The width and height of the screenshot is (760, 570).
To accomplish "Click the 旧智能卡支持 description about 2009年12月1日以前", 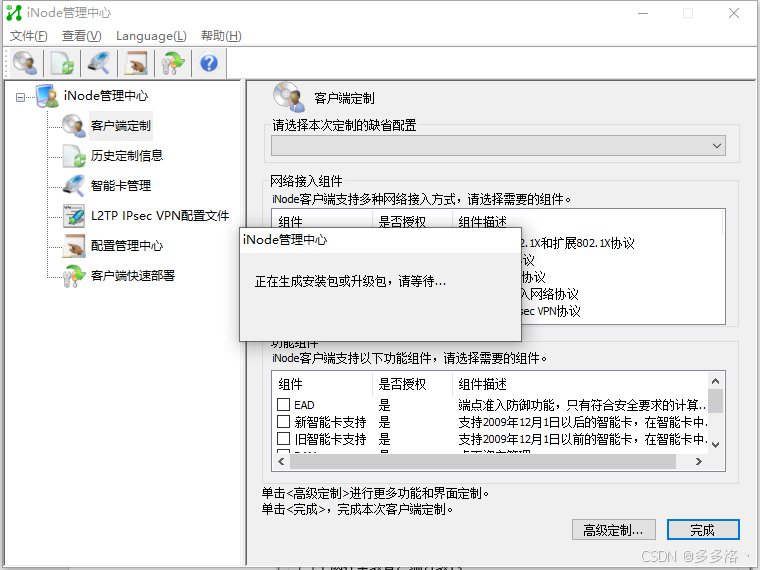I will [582, 439].
